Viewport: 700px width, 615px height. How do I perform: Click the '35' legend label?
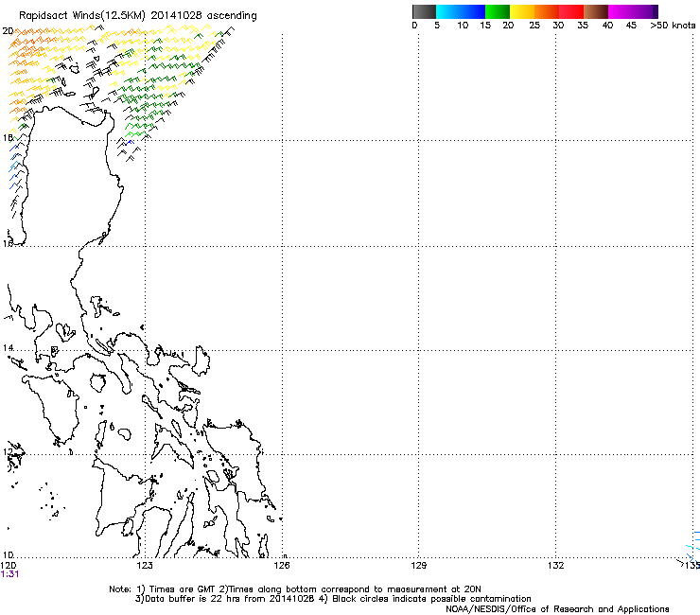(x=583, y=26)
